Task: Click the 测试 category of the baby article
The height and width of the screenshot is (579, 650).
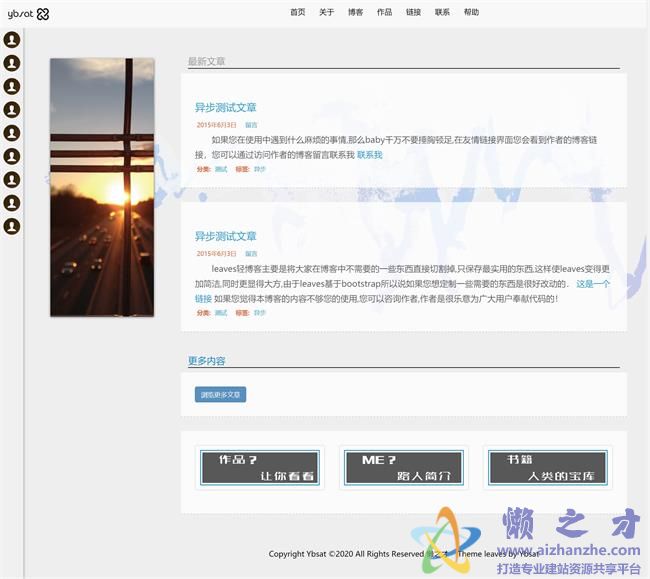Action: pos(221,169)
